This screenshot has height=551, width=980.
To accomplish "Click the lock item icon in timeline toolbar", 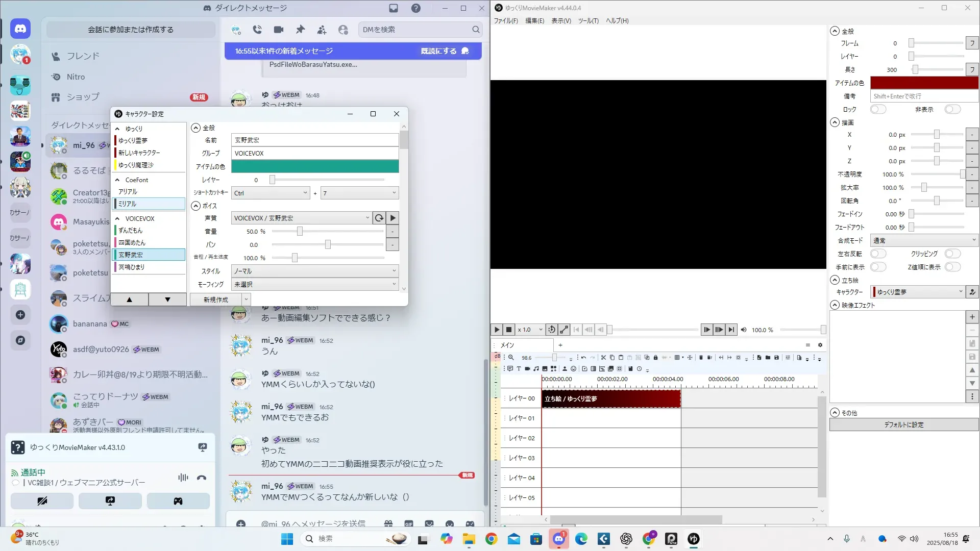I will click(x=656, y=358).
